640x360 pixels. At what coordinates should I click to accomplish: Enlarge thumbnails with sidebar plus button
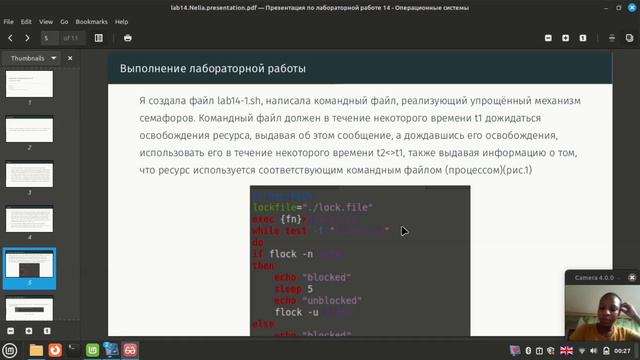click(x=29, y=331)
